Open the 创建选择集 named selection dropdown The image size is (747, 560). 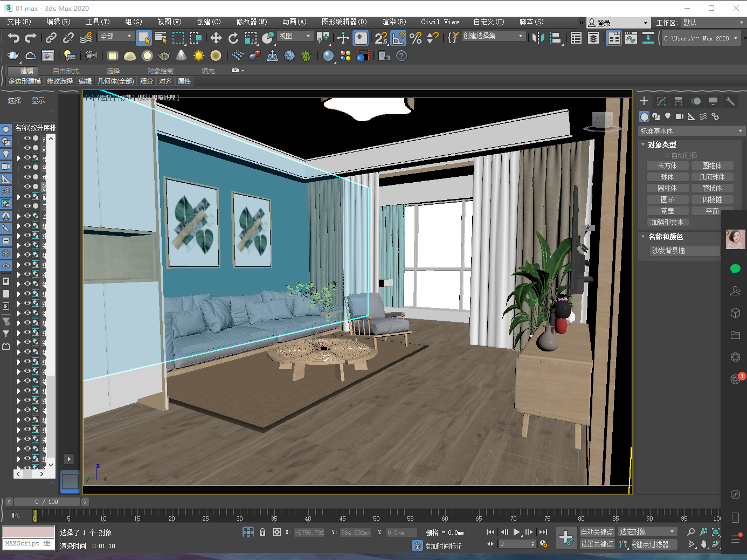(493, 36)
